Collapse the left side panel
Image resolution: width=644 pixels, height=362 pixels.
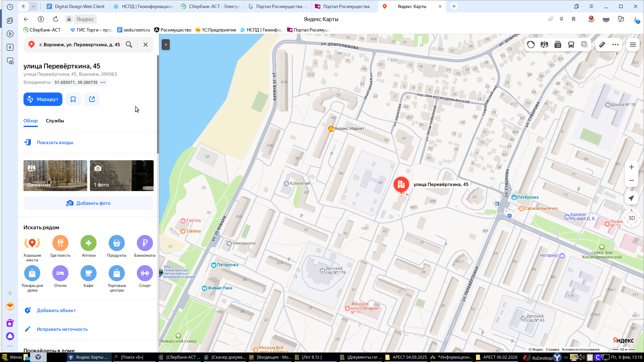point(165,45)
